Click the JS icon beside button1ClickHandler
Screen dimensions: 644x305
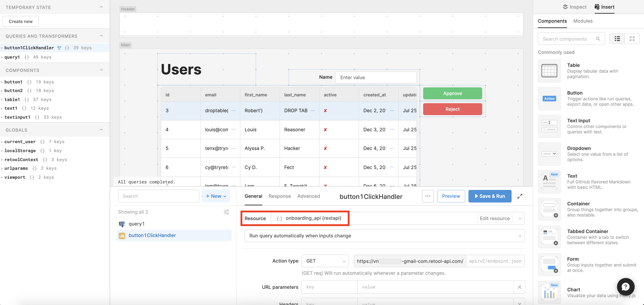click(122, 236)
